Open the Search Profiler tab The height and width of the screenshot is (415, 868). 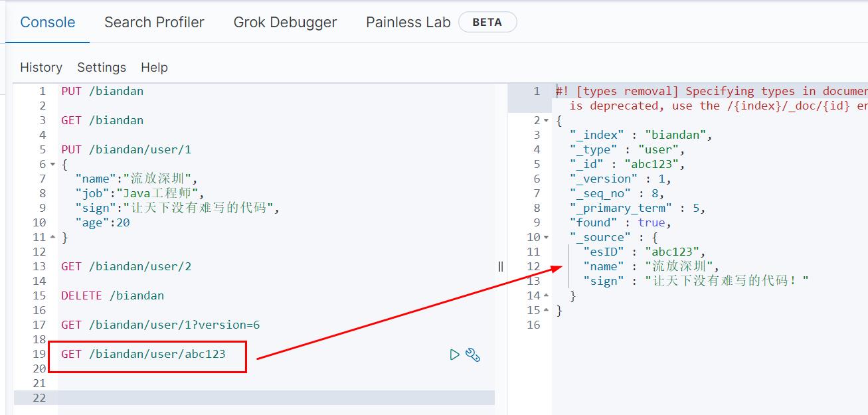(154, 22)
